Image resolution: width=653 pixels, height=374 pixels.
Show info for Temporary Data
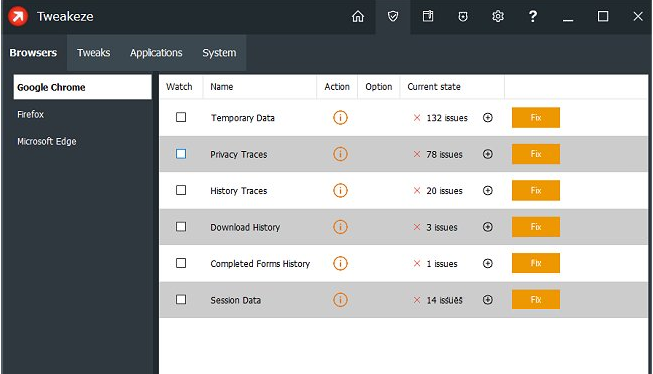(340, 117)
